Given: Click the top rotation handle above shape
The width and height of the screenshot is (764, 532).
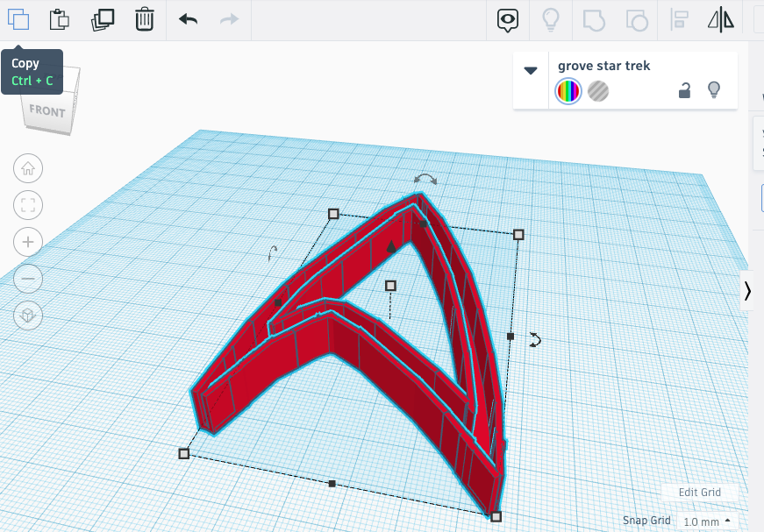Looking at the screenshot, I should [425, 179].
